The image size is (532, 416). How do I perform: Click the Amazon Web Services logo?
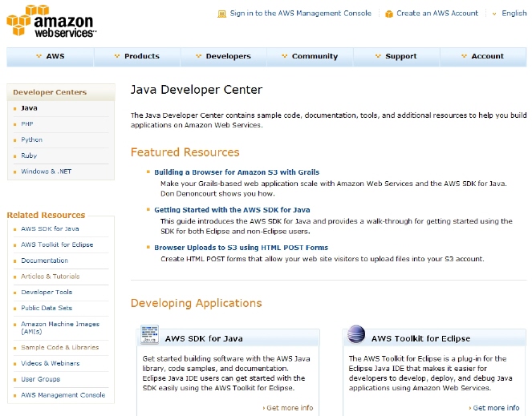point(51,21)
